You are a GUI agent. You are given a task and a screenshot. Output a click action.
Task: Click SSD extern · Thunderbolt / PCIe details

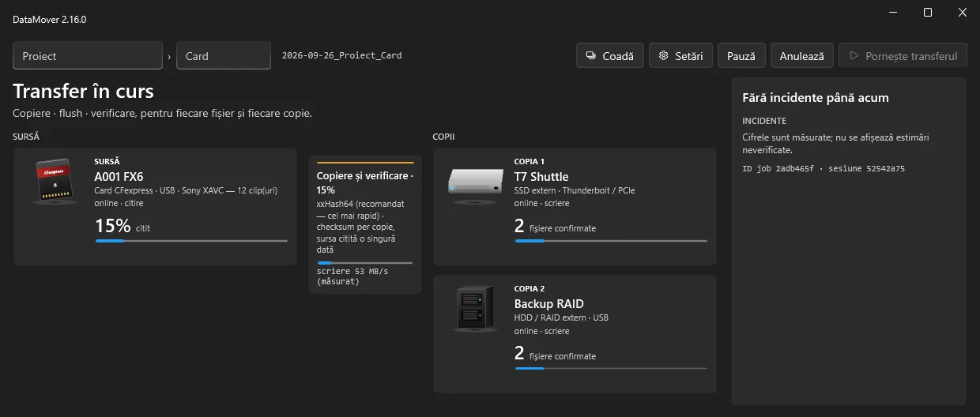575,190
